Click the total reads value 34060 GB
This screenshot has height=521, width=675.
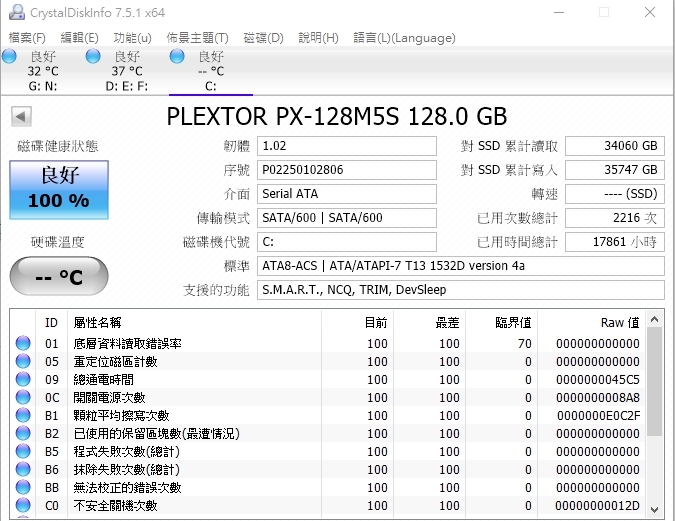pyautogui.click(x=615, y=146)
